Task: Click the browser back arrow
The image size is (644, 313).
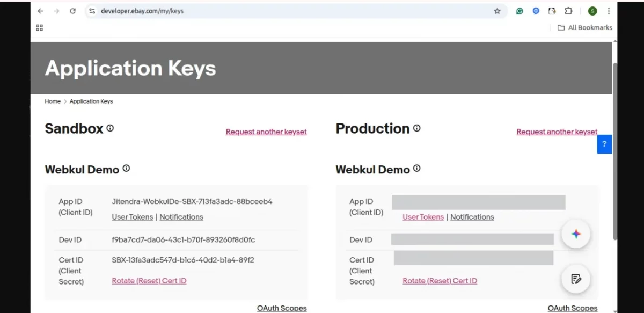Action: click(x=41, y=11)
